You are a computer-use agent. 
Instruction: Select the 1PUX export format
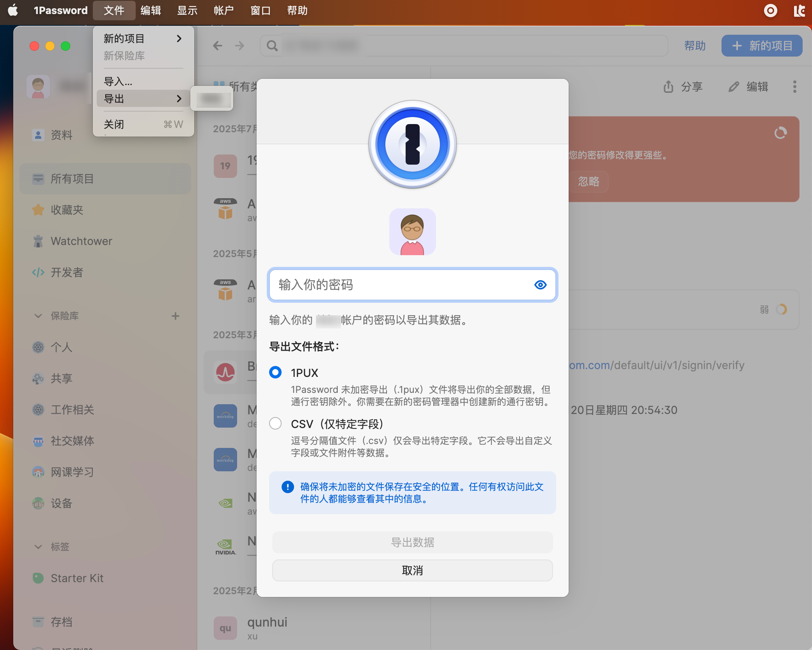click(275, 373)
